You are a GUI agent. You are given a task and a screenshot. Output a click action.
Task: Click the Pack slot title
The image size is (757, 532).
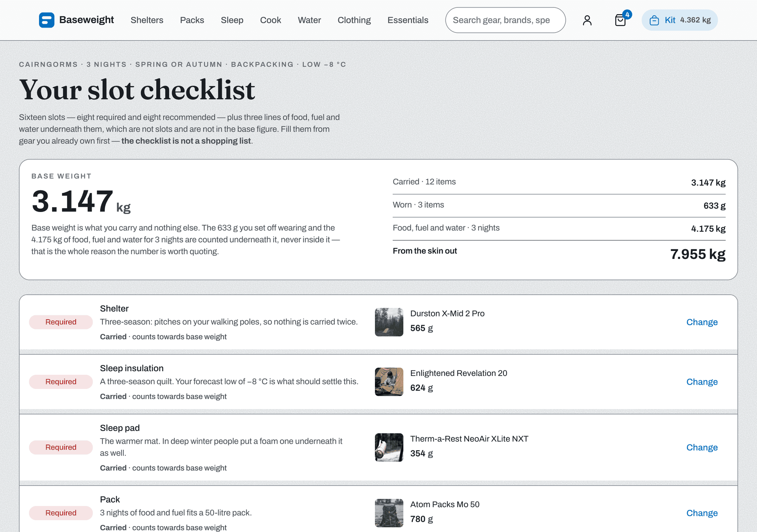[110, 500]
